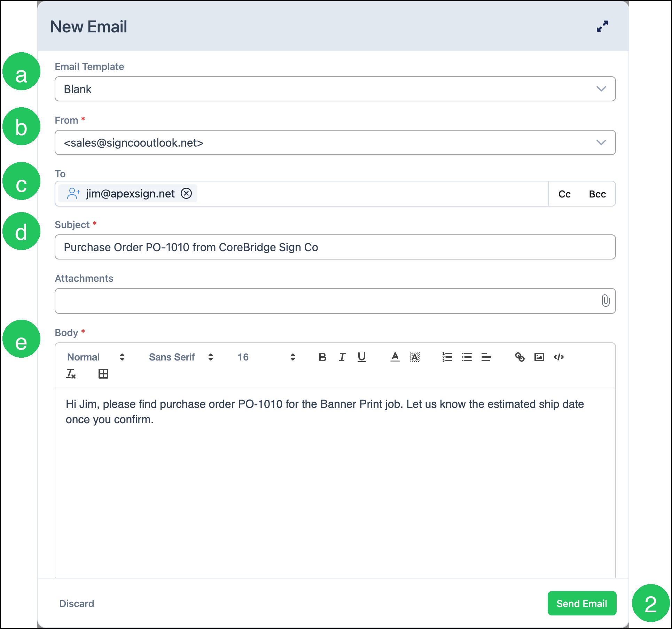Viewport: 672px width, 629px height.
Task: Insert a table into the body
Action: point(103,374)
